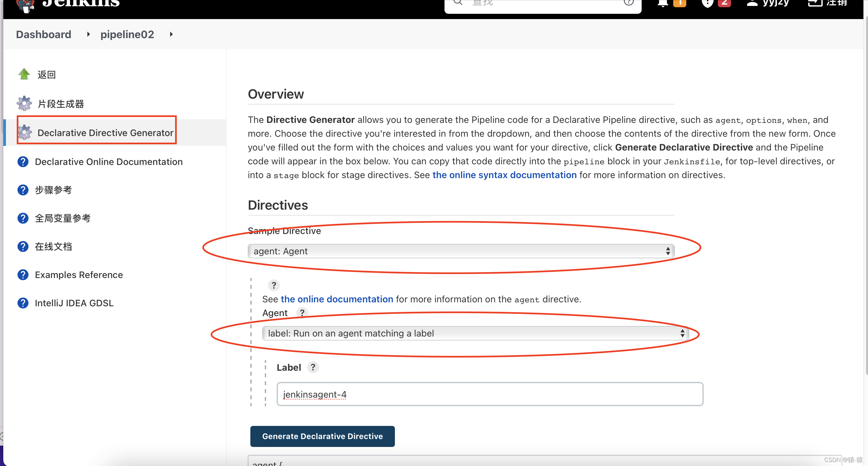Click the Dashboard breadcrumb link

coord(43,34)
